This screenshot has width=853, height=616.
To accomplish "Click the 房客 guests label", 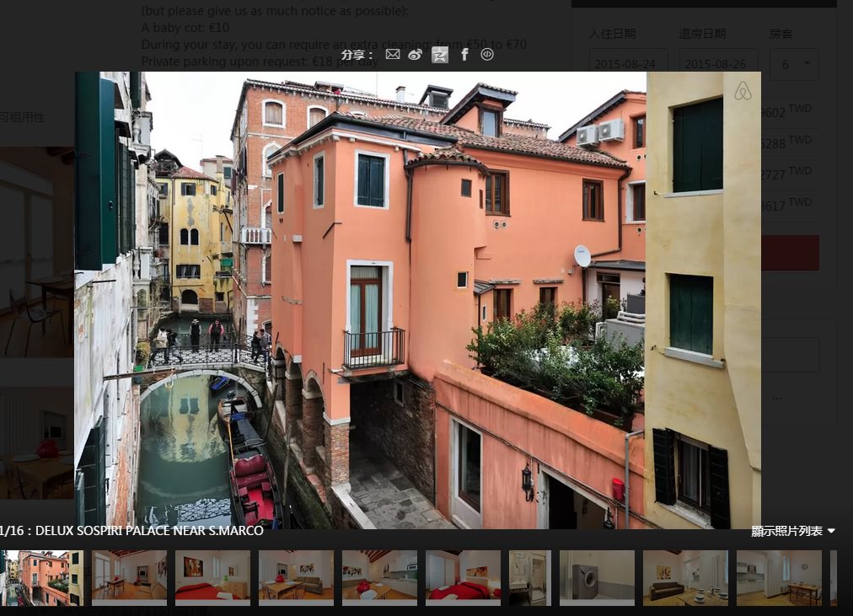I will (x=781, y=34).
